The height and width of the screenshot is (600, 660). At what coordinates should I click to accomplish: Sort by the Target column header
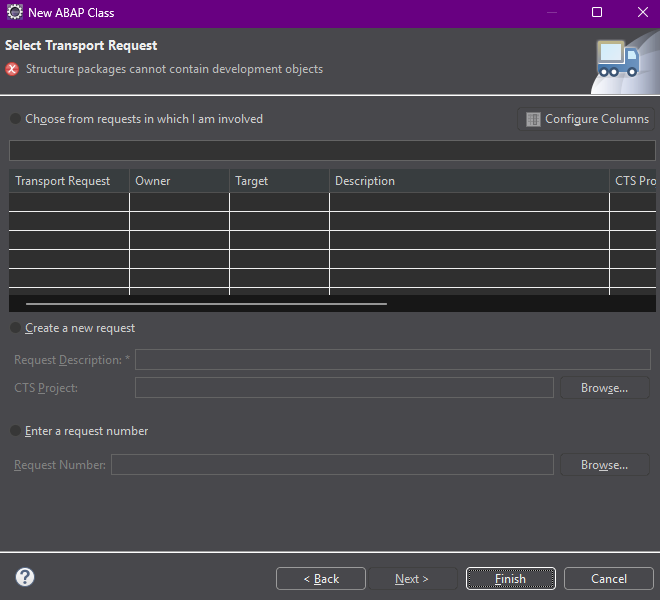point(279,181)
